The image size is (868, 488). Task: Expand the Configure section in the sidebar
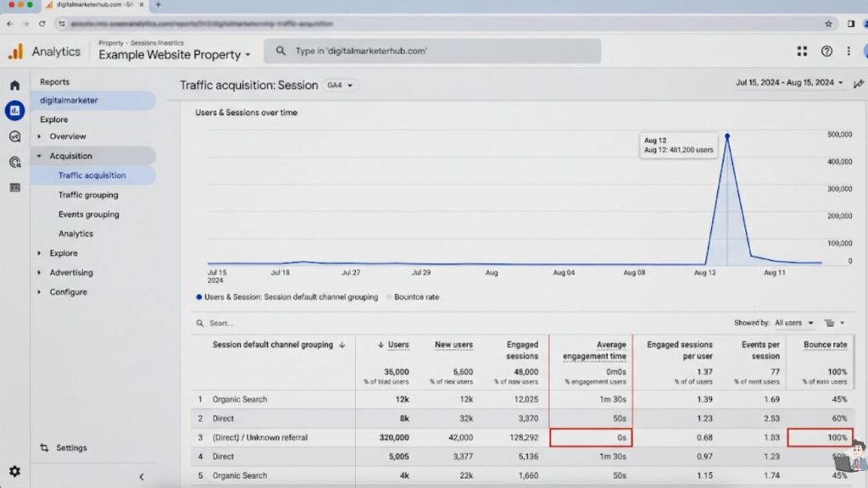tap(39, 291)
